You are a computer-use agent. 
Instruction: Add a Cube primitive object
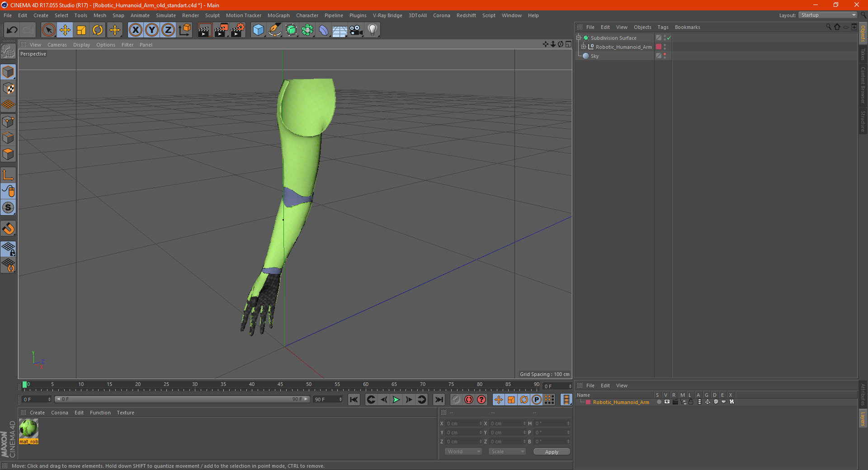[x=258, y=30]
